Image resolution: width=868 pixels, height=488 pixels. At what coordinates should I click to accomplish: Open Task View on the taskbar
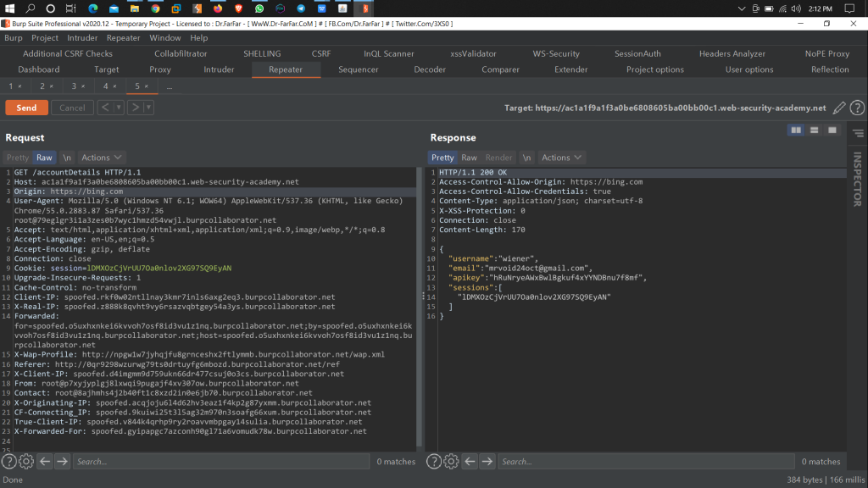pos(71,8)
